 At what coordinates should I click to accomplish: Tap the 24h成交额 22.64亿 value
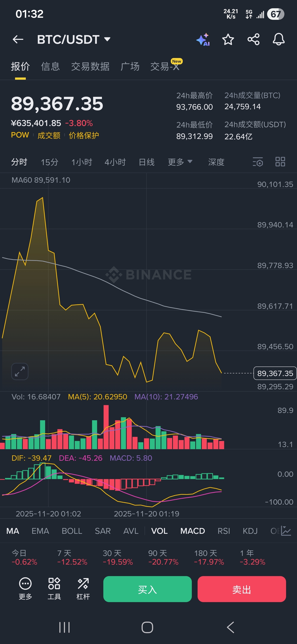[x=238, y=136]
